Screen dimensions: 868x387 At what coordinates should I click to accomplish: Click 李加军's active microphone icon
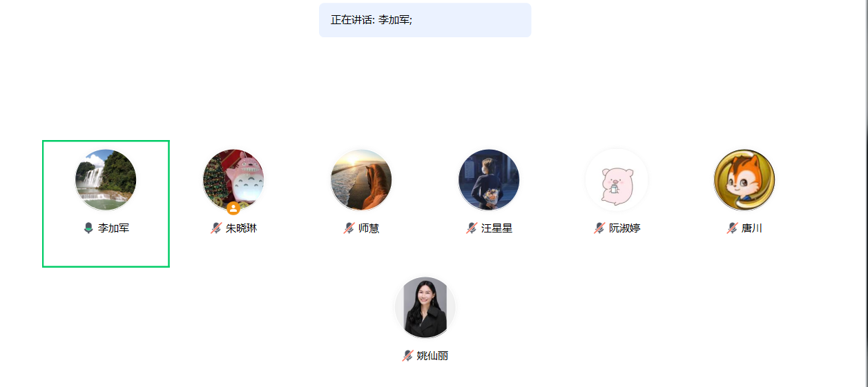tap(88, 228)
